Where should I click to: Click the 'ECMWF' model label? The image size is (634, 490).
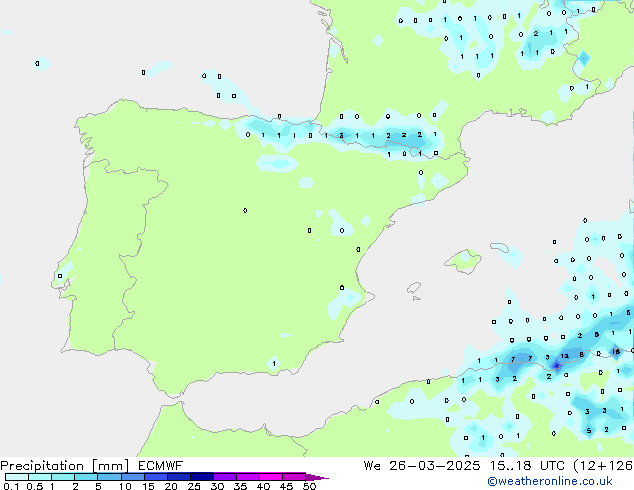tap(161, 466)
